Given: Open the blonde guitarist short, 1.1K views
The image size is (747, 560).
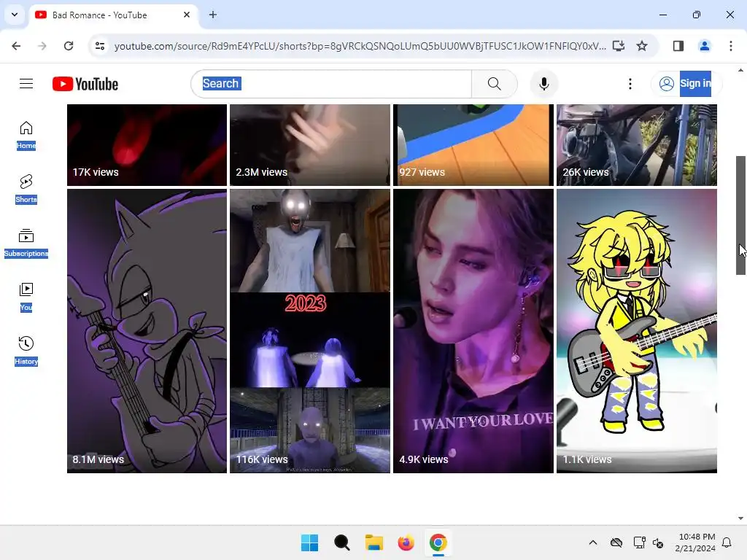Looking at the screenshot, I should tap(636, 331).
